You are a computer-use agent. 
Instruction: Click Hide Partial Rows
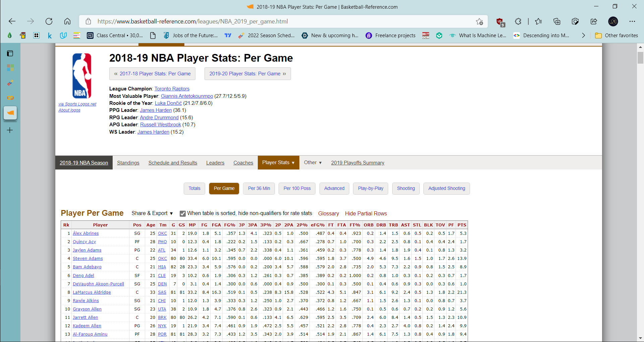(x=366, y=214)
